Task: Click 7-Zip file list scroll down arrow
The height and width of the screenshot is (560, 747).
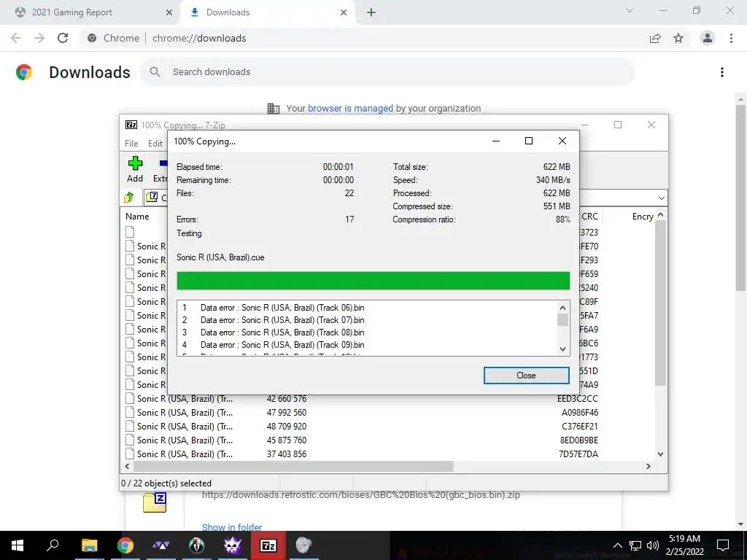Action: [x=660, y=454]
